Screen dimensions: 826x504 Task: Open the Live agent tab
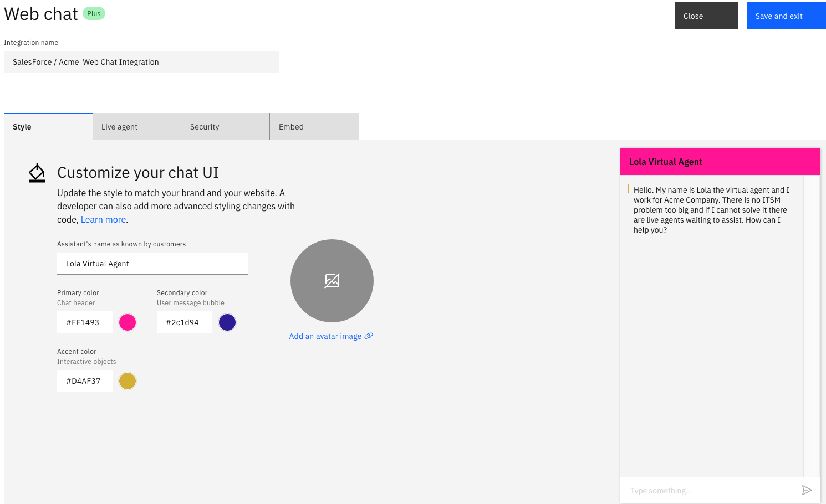coord(137,127)
